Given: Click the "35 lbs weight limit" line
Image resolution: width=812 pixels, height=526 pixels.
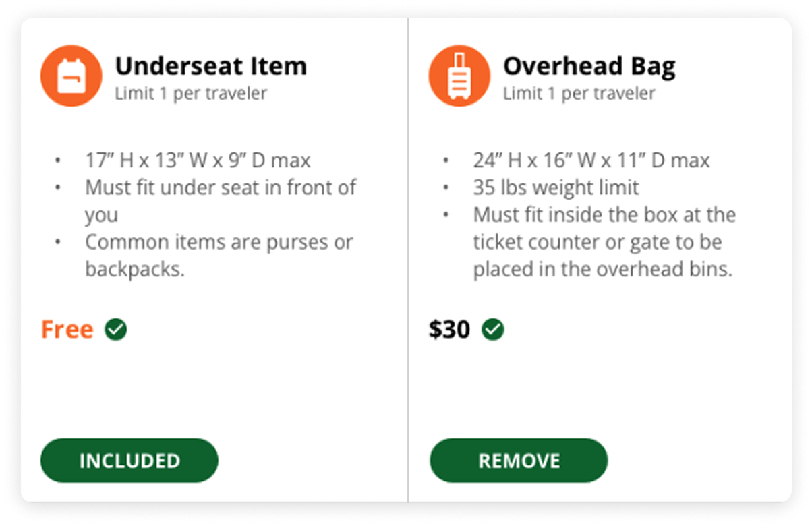Looking at the screenshot, I should click(556, 187).
